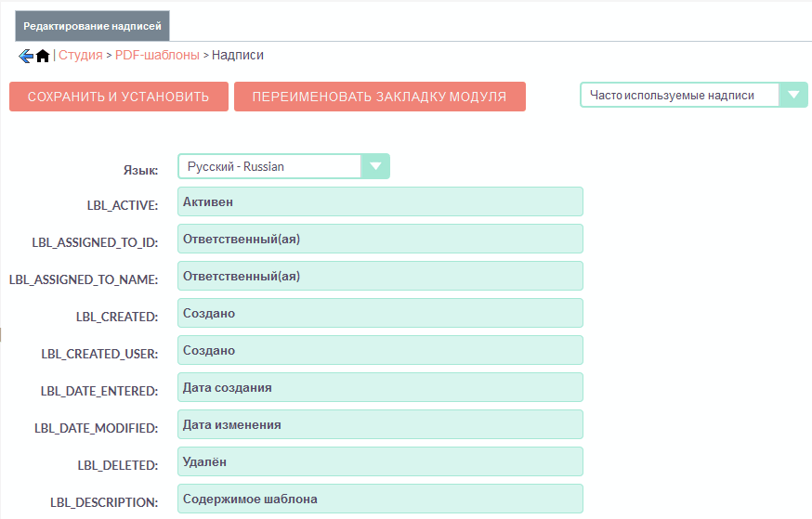Click the LBL_ACTIVE input field
The image size is (812, 519).
[380, 201]
